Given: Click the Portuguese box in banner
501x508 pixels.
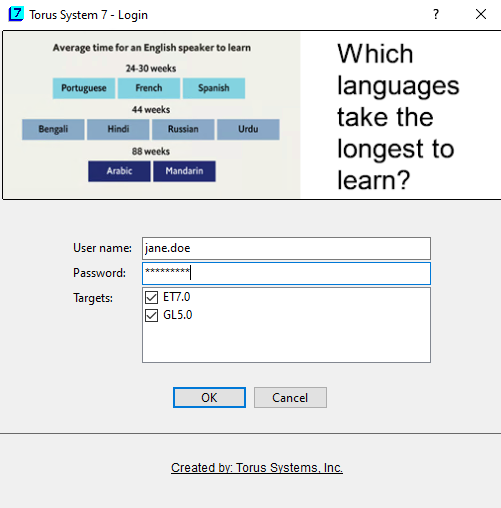Looking at the screenshot, I should [84, 88].
